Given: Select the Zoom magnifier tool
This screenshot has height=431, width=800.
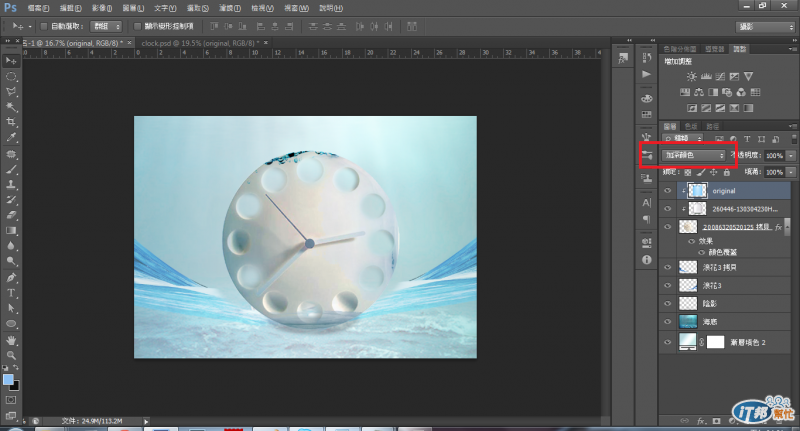Looking at the screenshot, I should [11, 355].
